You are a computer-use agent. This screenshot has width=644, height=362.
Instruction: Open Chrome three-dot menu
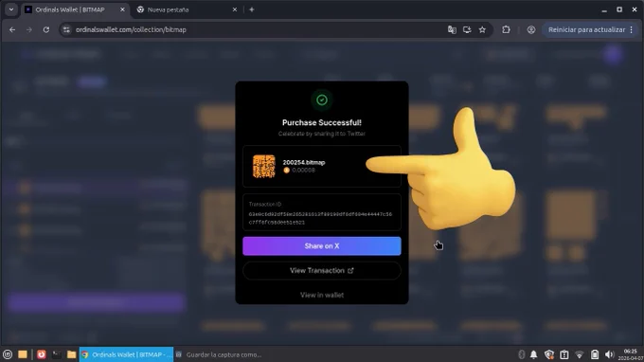632,29
